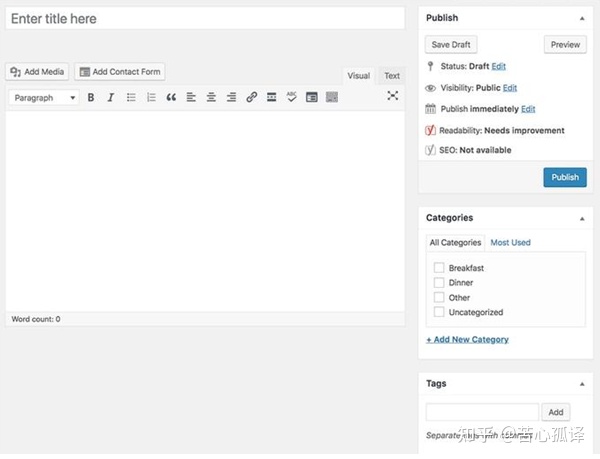Open the Paragraph format dropdown
This screenshot has width=600, height=459.
pos(45,98)
